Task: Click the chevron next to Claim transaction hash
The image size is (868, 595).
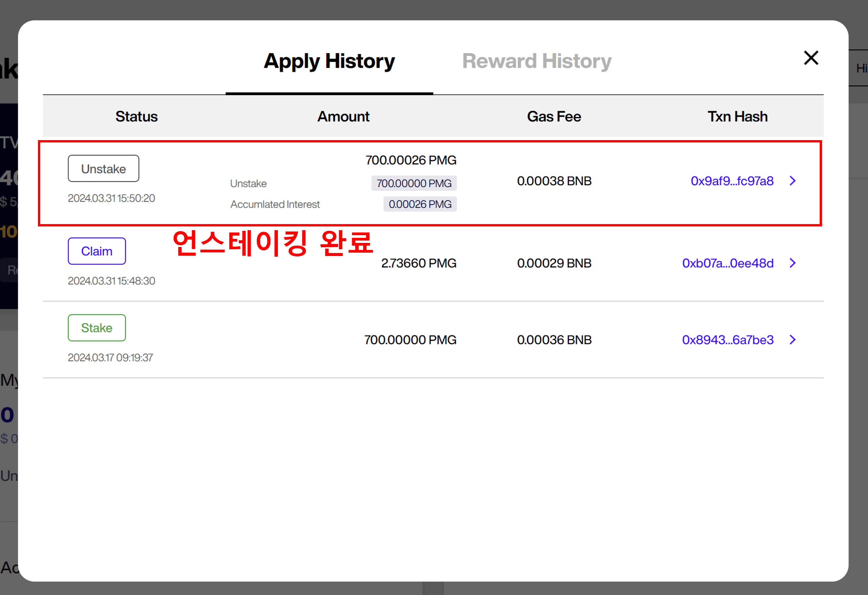Action: pos(792,263)
